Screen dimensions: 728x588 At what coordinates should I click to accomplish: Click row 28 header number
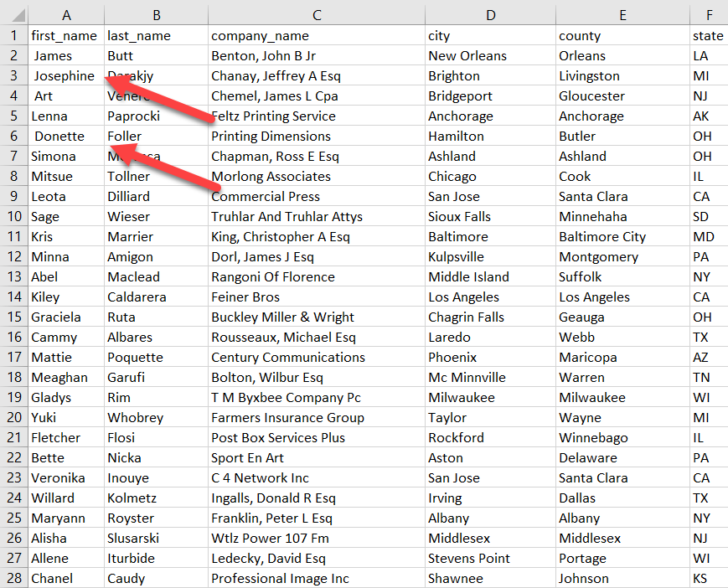(13, 579)
